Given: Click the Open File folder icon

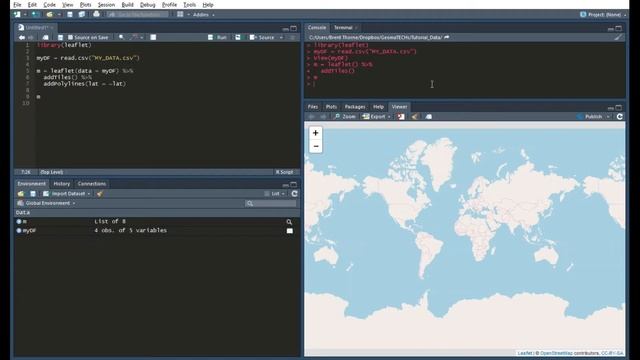Looking at the screenshot, I should (x=49, y=14).
